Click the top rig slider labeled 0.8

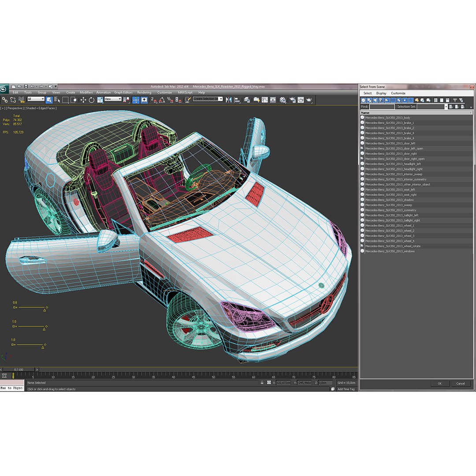30,308
